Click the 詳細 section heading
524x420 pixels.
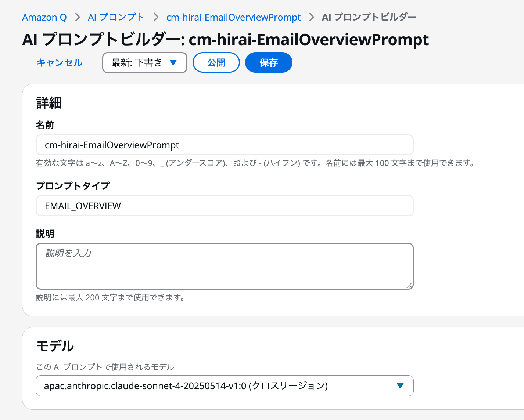(x=49, y=103)
